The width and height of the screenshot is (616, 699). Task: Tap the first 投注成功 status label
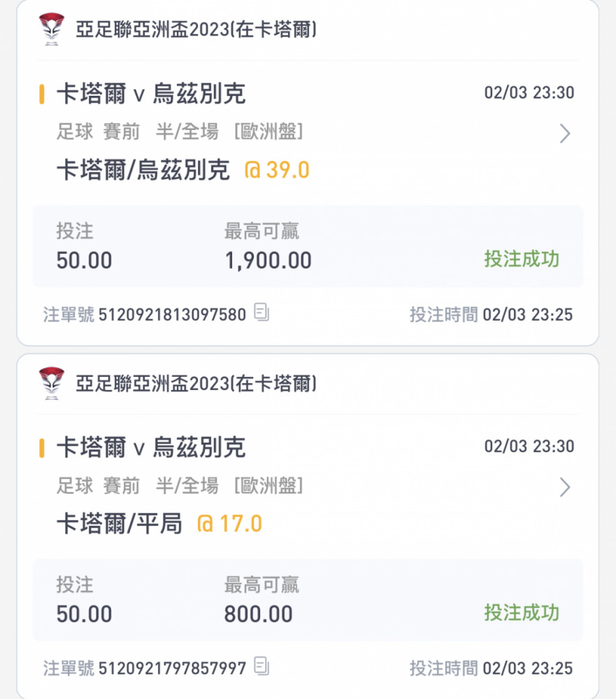[x=522, y=259]
